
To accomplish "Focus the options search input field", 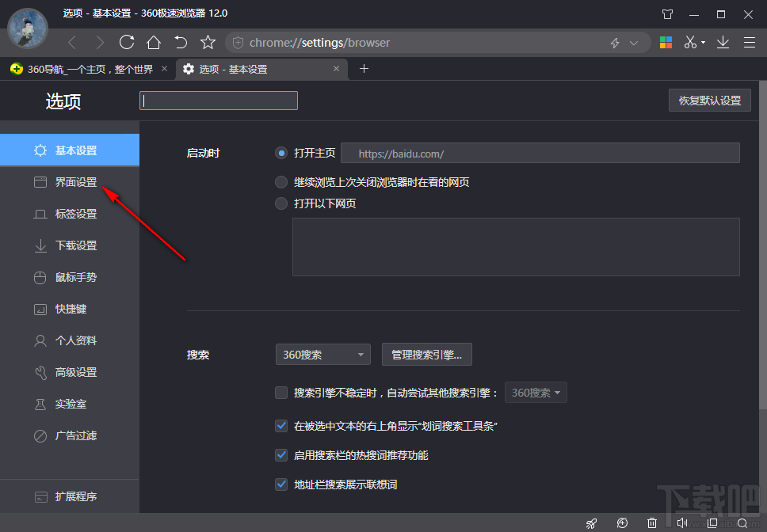I will (x=219, y=101).
